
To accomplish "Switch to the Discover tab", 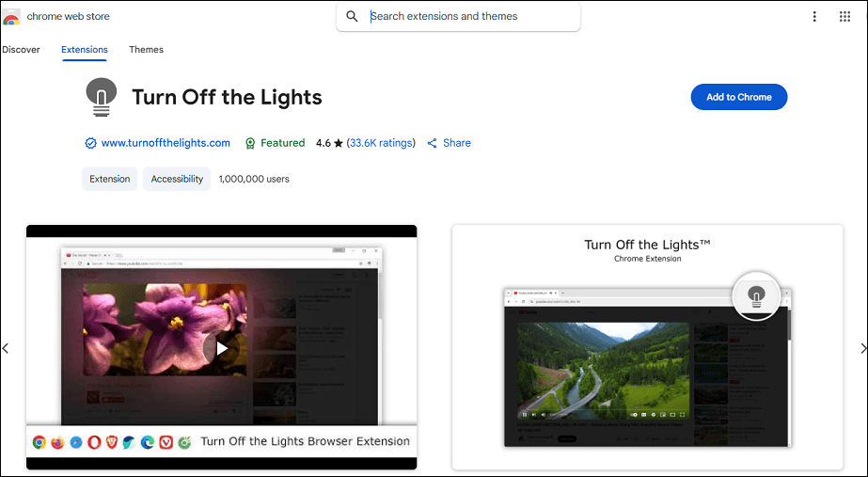I will (x=21, y=49).
